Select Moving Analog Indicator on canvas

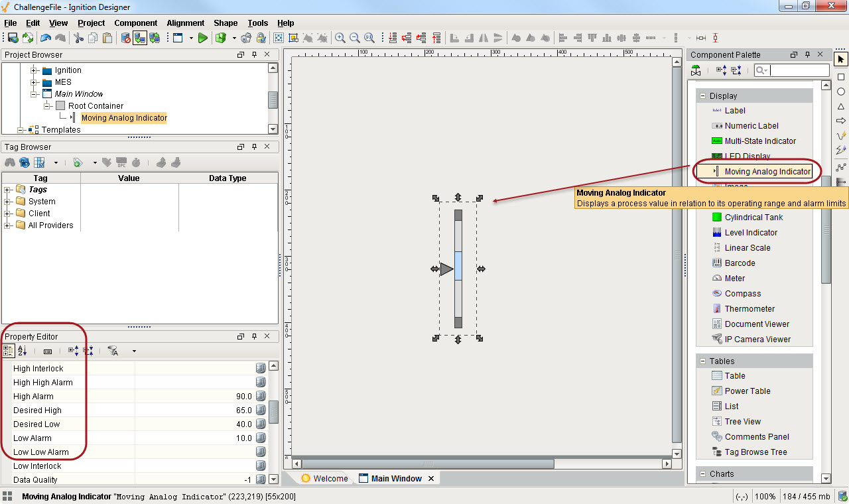[458, 269]
